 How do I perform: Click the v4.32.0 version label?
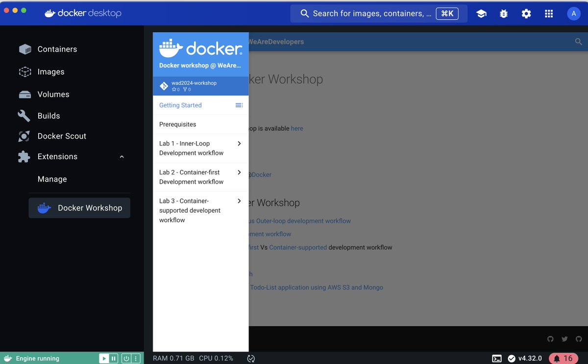point(530,358)
